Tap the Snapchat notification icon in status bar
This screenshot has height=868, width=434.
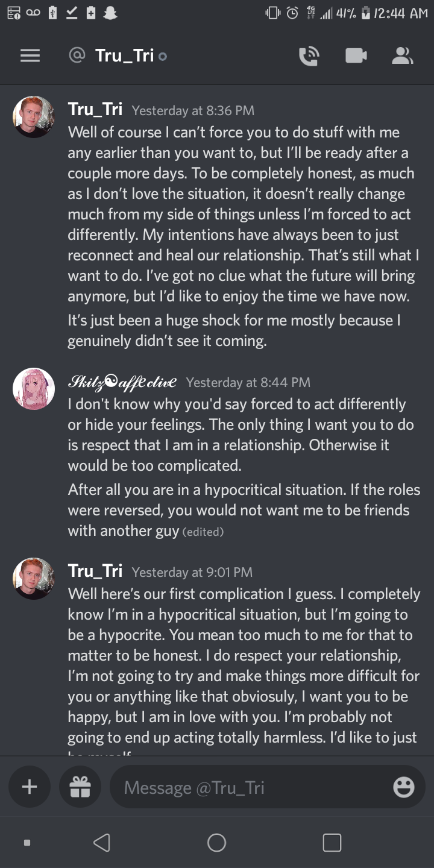click(110, 13)
